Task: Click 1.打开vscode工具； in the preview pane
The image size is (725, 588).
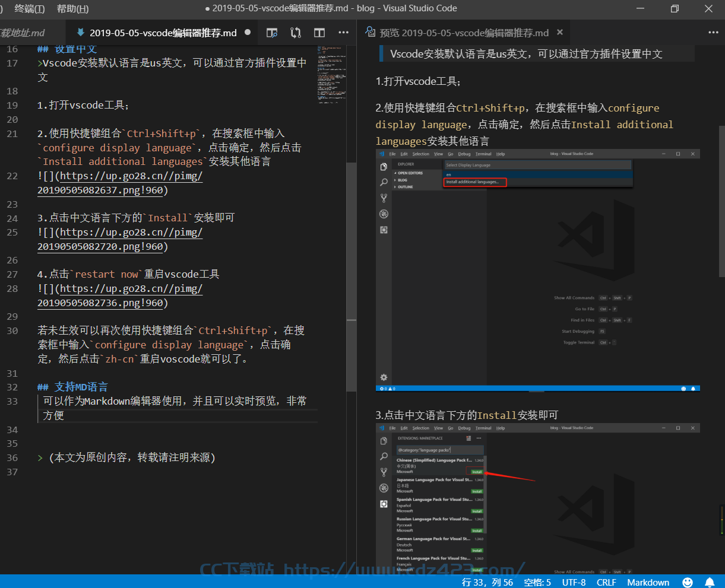Action: point(419,81)
